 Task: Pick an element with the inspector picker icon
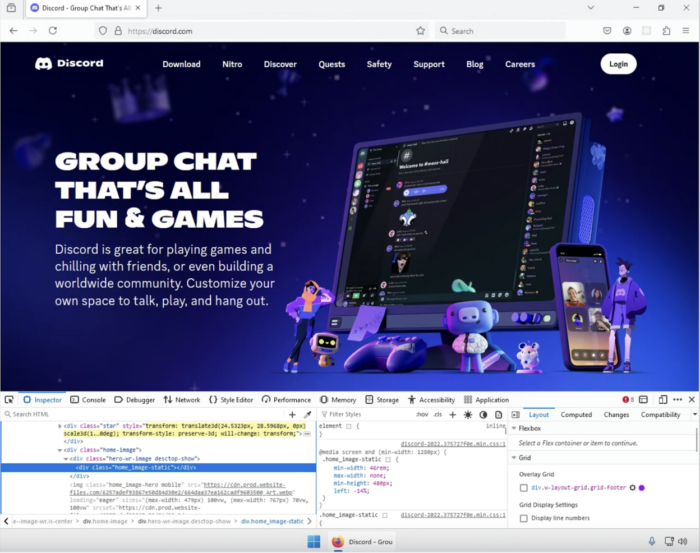[9, 399]
